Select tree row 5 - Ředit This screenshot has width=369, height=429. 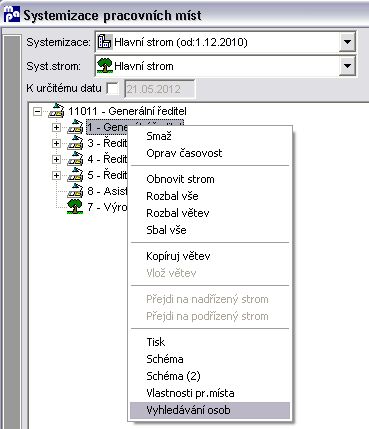tap(107, 175)
